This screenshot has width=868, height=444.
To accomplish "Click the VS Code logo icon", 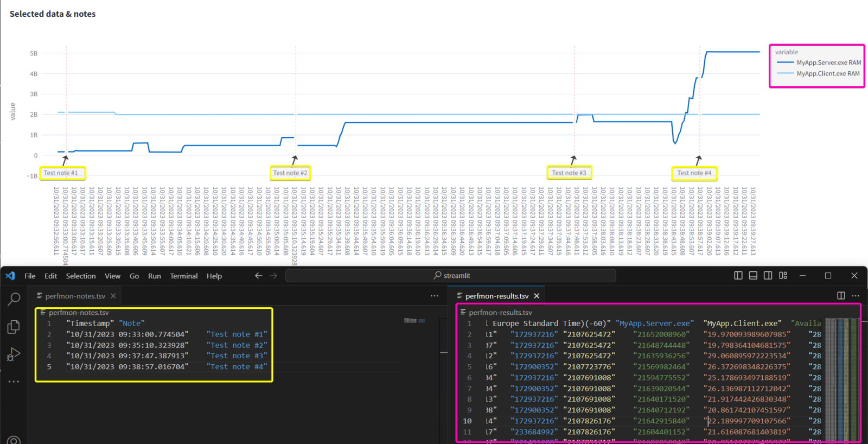I will (10, 276).
